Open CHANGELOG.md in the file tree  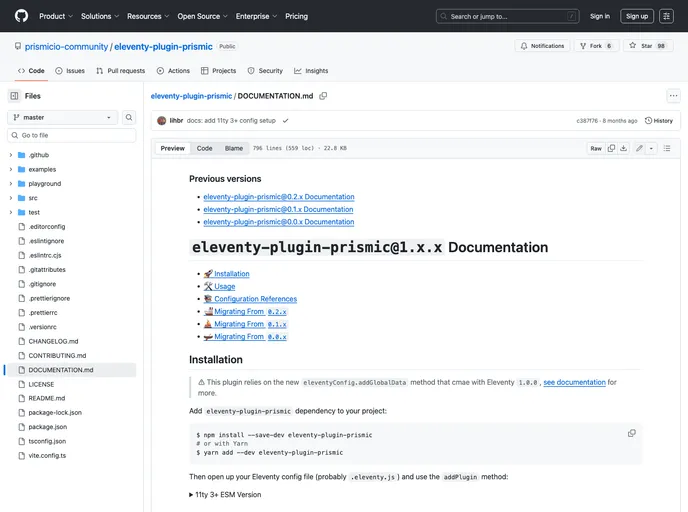point(53,341)
